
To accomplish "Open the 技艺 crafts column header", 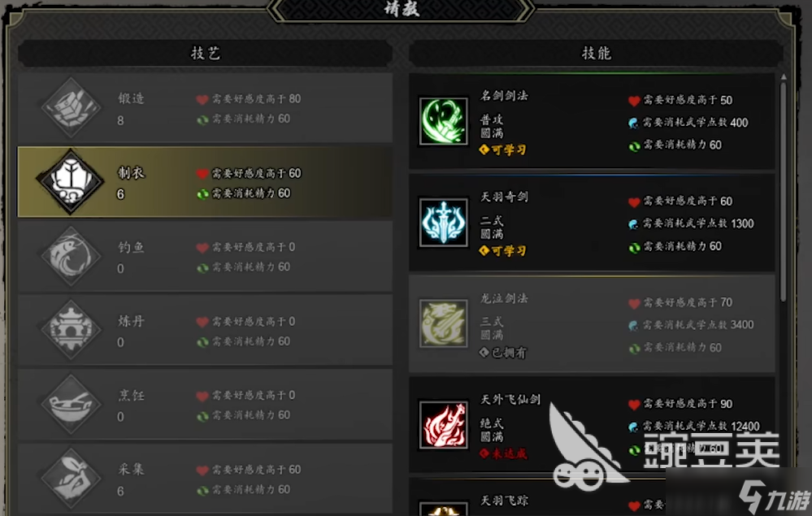I will 205,54.
